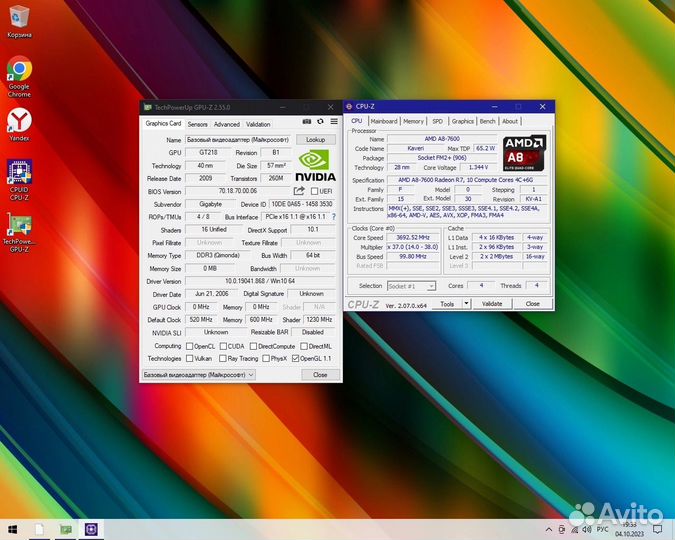The width and height of the screenshot is (675, 540).
Task: Click the Specification AMD A8-7600 Radeon R7 field
Action: point(468,180)
